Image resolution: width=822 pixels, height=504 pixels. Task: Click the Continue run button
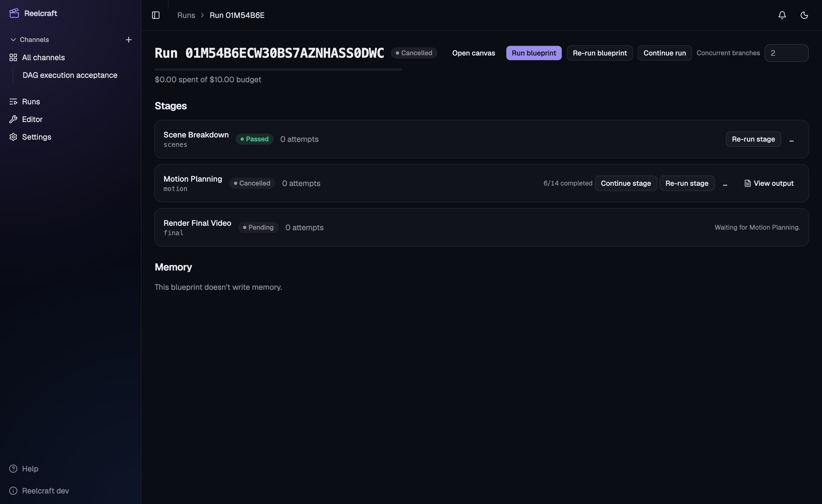tap(665, 53)
